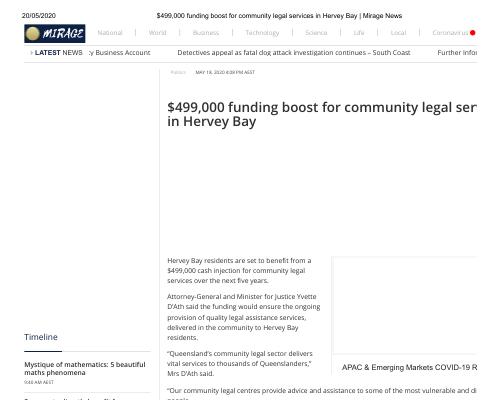The image size is (500, 400).
Task: Open the World section
Action: click(x=157, y=33)
